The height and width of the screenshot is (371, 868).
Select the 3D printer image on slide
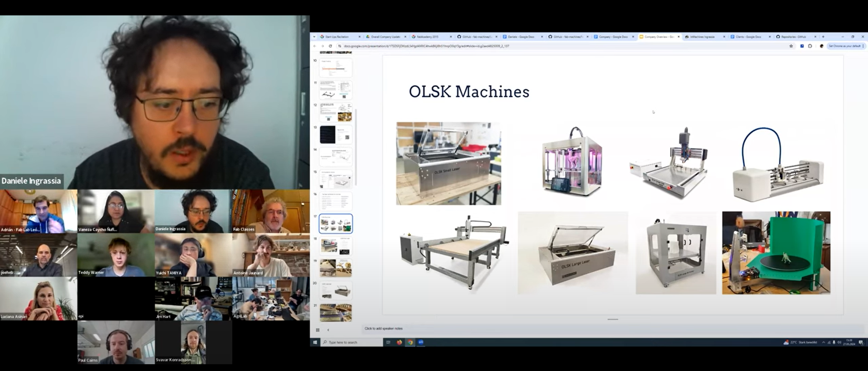(572, 162)
